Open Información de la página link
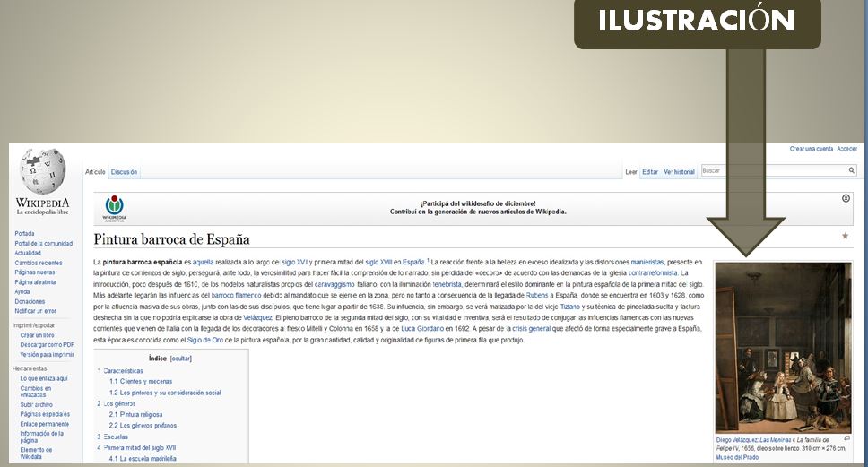The image size is (868, 467). coord(41,437)
